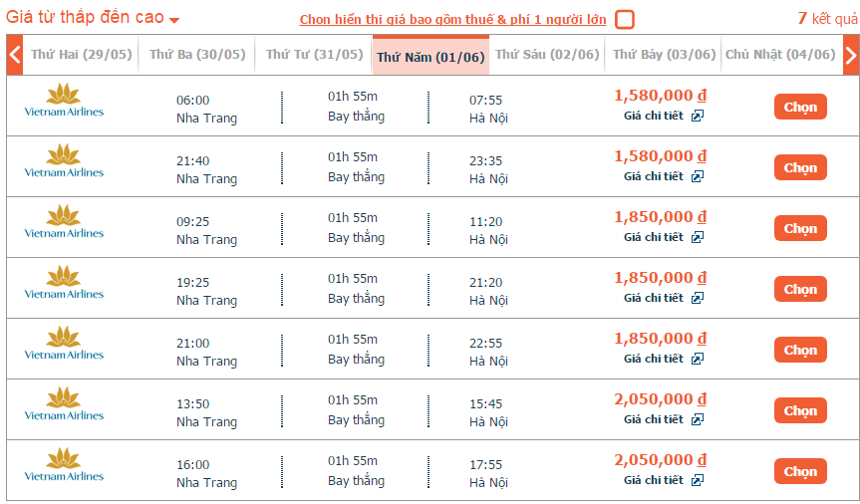The image size is (860, 504).
Task: Select the Thứ Hai (29/05) date tab
Action: (81, 55)
